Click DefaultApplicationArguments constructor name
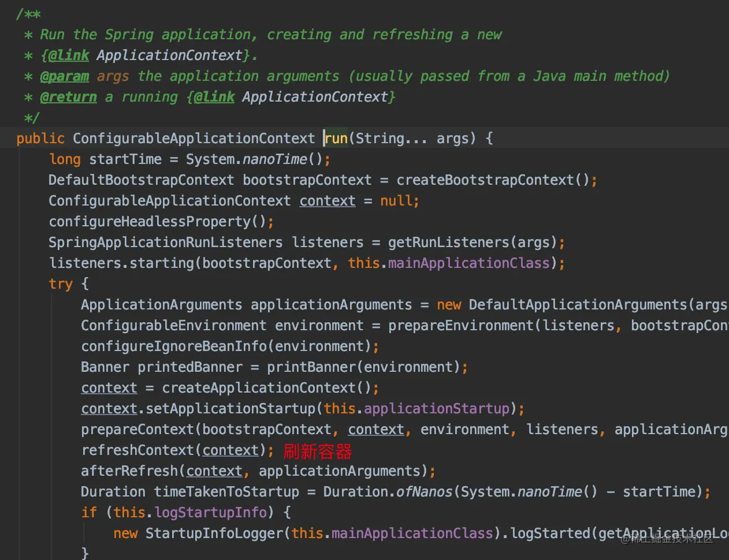The width and height of the screenshot is (729, 560). [x=578, y=305]
